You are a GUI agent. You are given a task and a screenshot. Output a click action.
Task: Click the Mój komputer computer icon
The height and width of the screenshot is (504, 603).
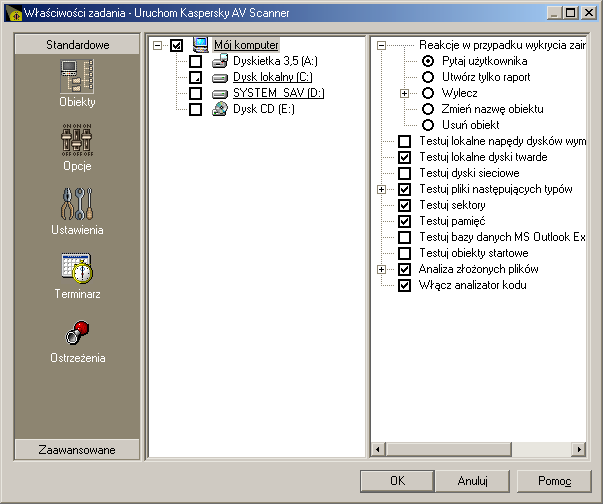click(200, 45)
